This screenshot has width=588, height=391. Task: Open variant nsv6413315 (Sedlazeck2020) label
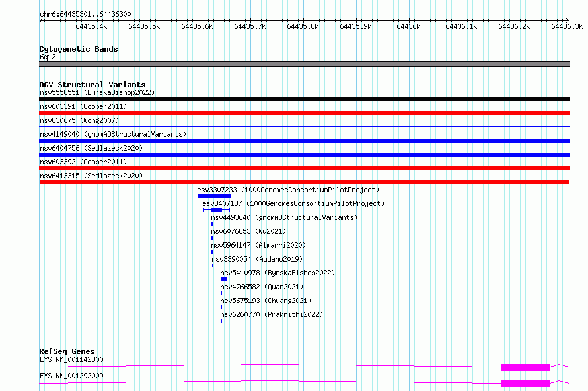point(91,176)
